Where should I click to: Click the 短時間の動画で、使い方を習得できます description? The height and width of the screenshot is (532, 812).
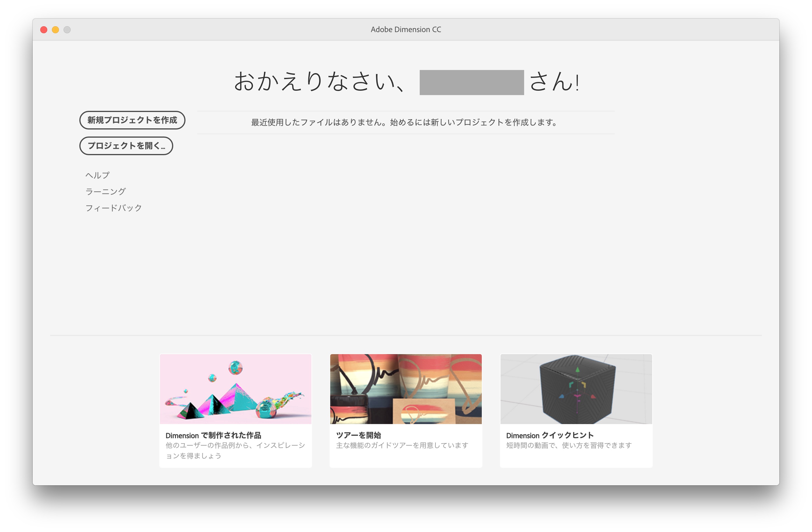[569, 445]
